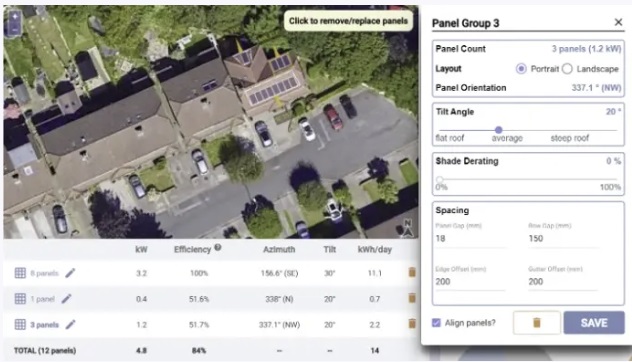This screenshot has width=632, height=362.
Task: Click grid icon beside 8 panels row
Action: [20, 273]
